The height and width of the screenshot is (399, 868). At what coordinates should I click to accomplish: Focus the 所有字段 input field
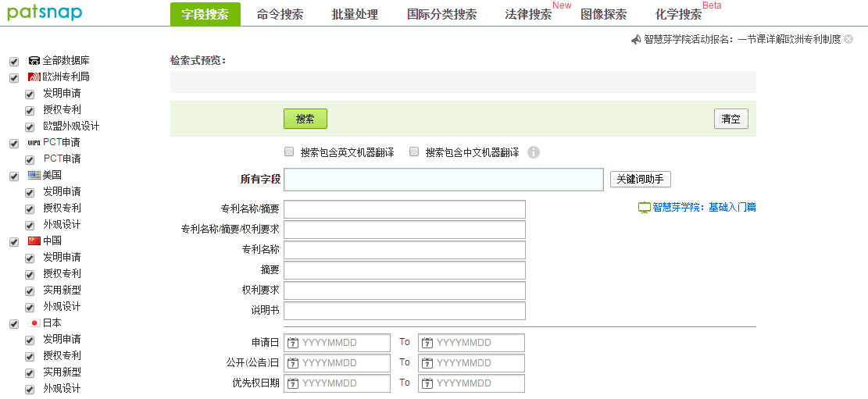pyautogui.click(x=443, y=180)
